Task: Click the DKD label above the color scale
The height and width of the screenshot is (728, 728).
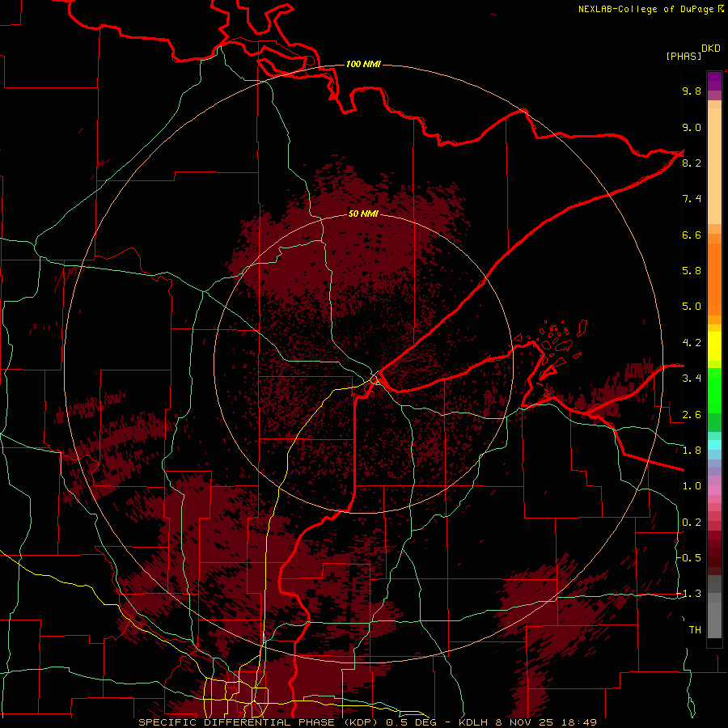Action: click(x=711, y=49)
